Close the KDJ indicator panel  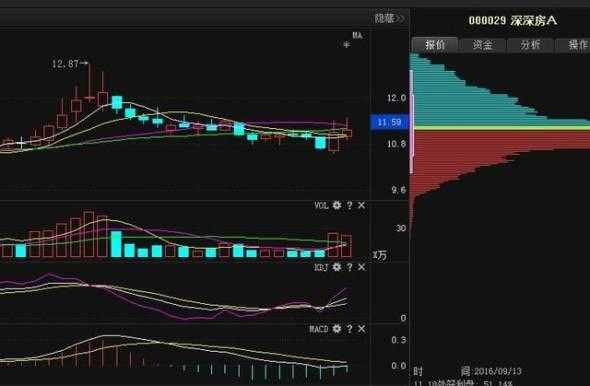(x=361, y=267)
